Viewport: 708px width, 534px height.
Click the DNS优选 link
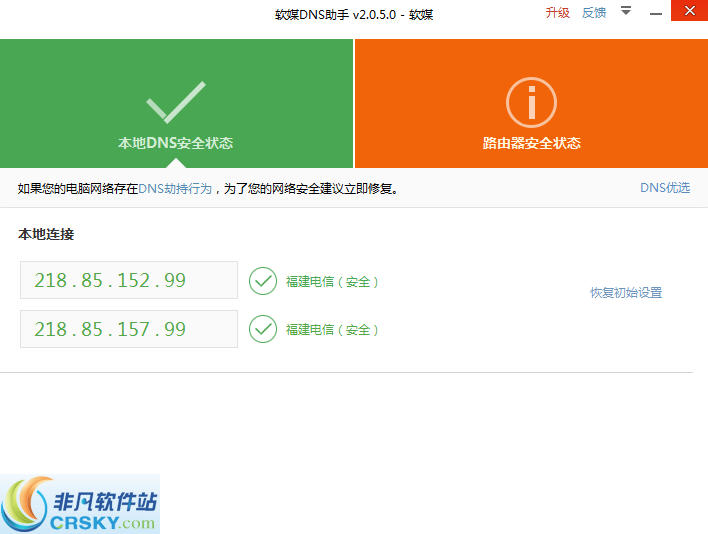click(665, 188)
